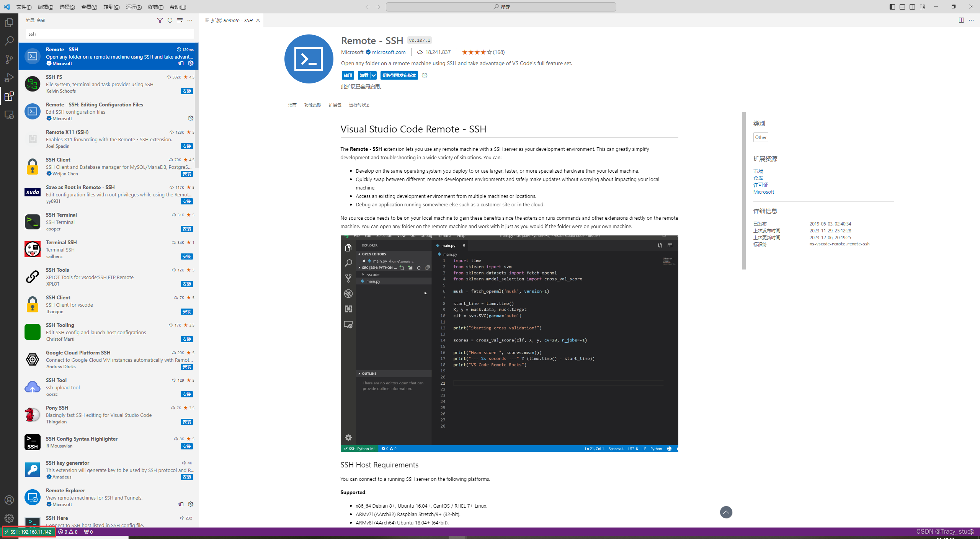Image resolution: width=980 pixels, height=539 pixels.
Task: Open manage gear for Remote - SSH list item
Action: (191, 63)
